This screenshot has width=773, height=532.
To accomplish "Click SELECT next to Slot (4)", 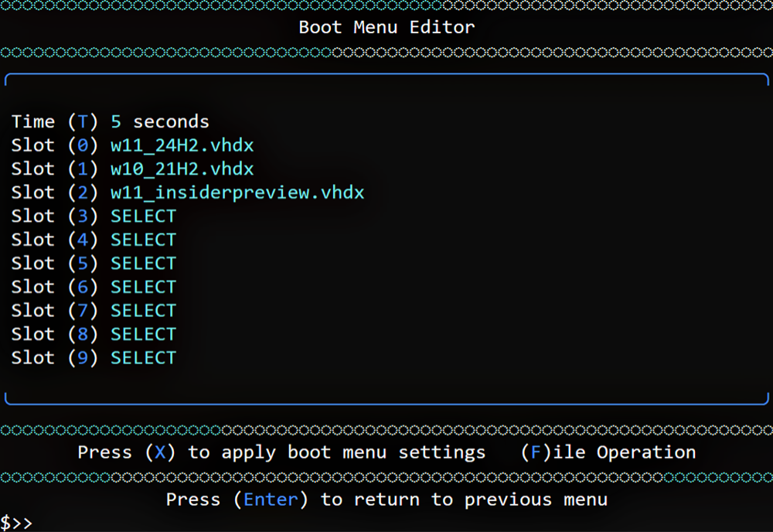I will (x=143, y=240).
